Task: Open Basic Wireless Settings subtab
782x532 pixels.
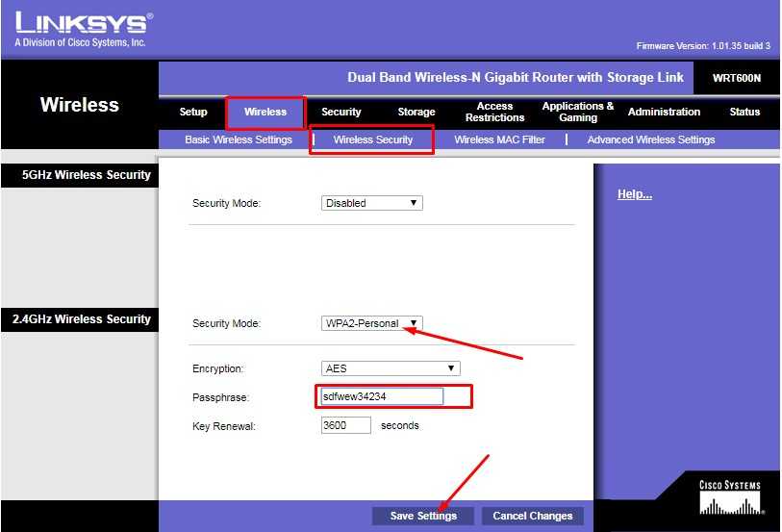Action: click(239, 139)
